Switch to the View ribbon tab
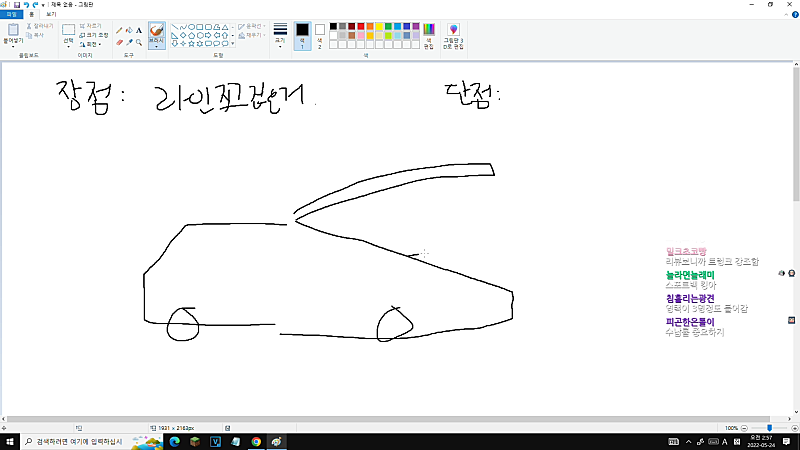 coord(51,14)
